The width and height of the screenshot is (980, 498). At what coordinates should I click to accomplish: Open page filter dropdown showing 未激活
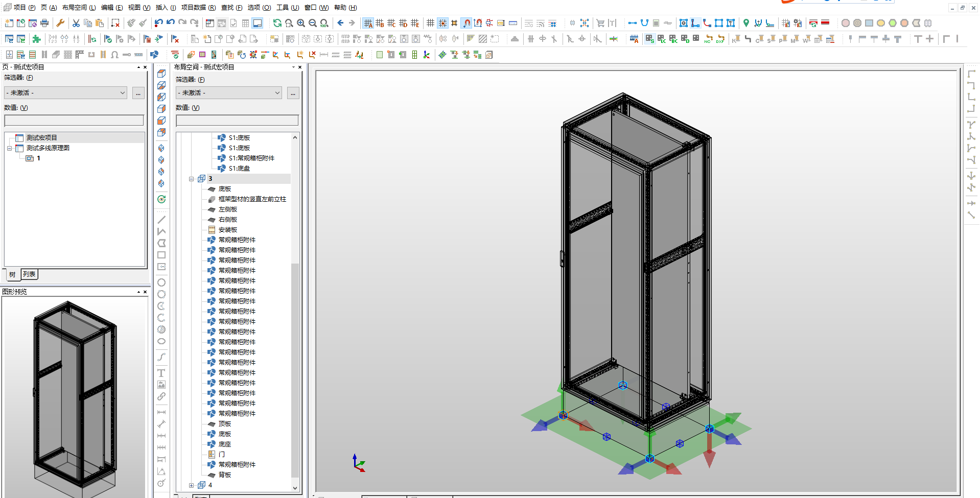[65, 92]
